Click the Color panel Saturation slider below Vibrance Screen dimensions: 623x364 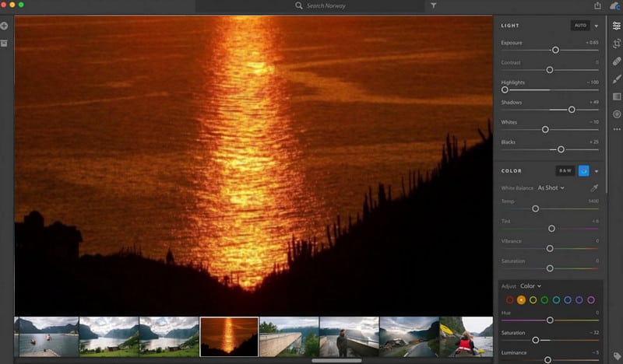550,269
